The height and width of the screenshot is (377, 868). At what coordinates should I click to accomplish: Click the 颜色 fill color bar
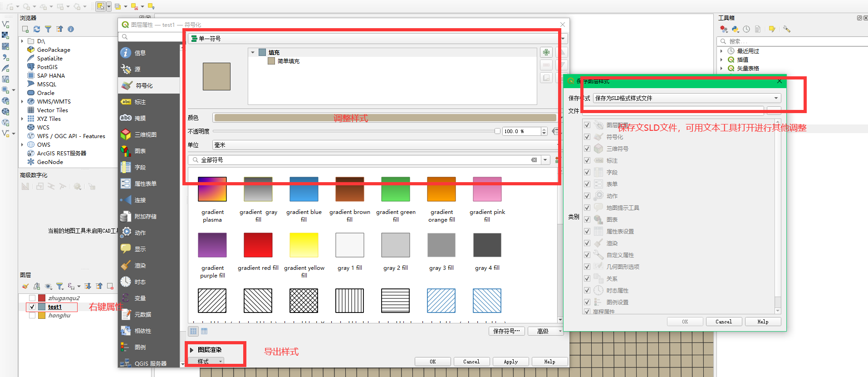point(385,118)
